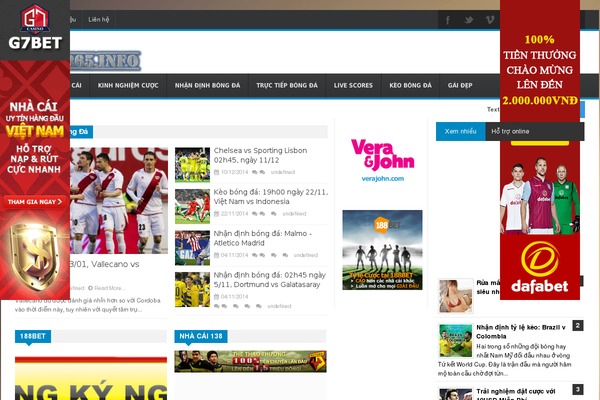Click the G7BET casino logo
This screenshot has width=600, height=400.
tap(35, 28)
